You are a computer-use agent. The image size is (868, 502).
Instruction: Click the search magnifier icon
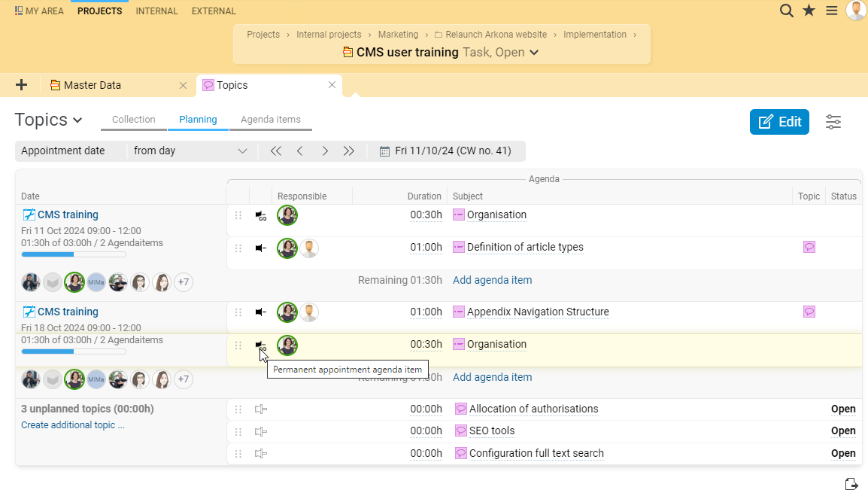click(x=786, y=11)
